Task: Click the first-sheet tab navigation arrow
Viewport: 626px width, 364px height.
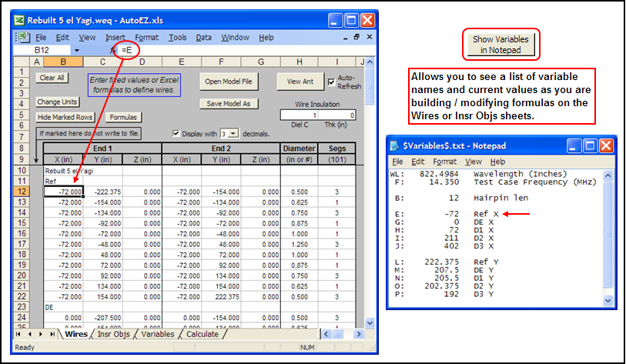Action: [x=20, y=335]
